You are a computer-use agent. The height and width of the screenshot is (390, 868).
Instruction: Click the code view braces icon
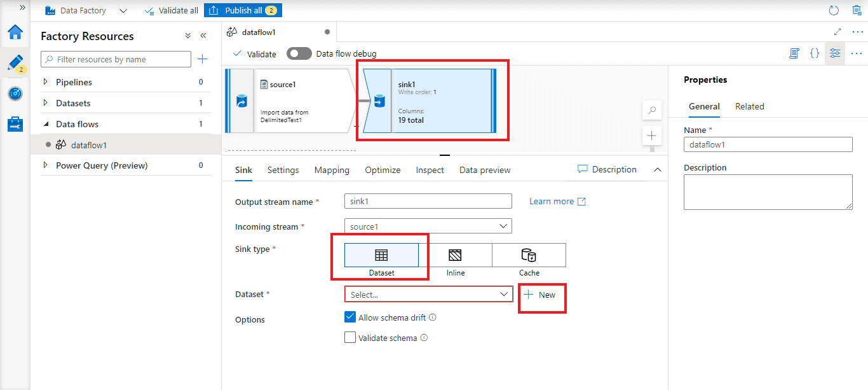(815, 53)
